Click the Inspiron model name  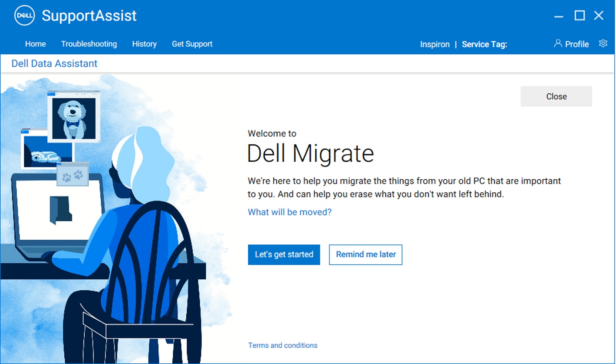(435, 44)
